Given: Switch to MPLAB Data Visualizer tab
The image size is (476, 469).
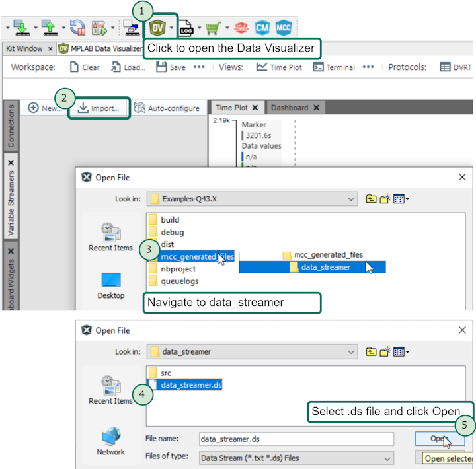Looking at the screenshot, I should (100, 48).
